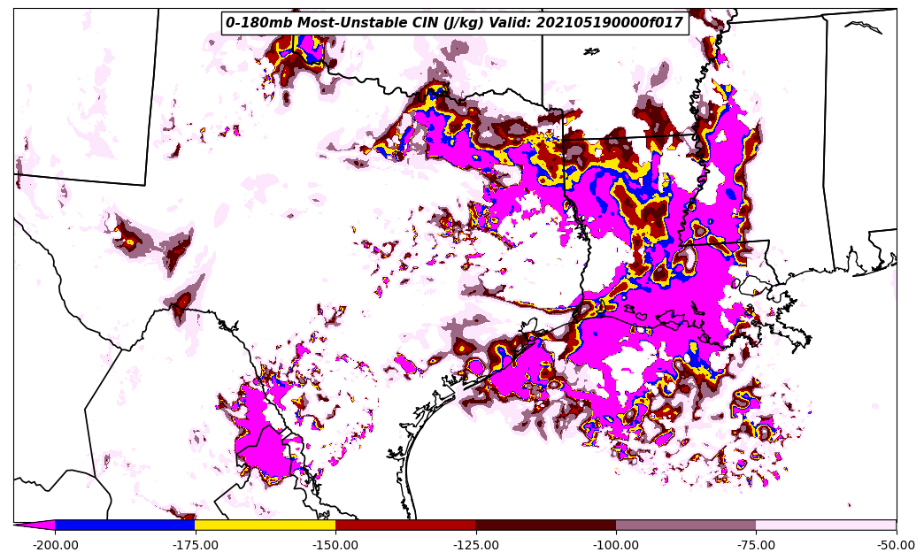This screenshot has height=560, width=924.
Task: Pick the pale pink colorbar segment
Action: pos(826,525)
